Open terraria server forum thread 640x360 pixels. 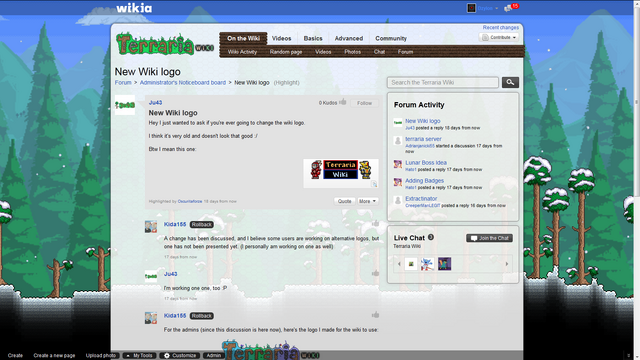(423, 139)
